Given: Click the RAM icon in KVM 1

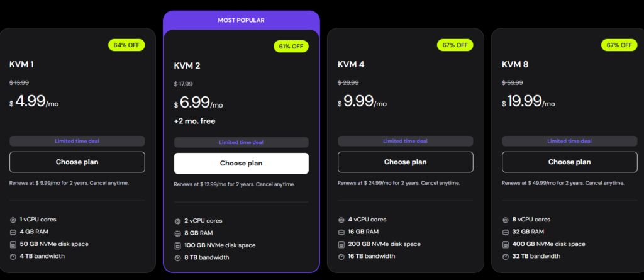Looking at the screenshot, I should coord(13,232).
